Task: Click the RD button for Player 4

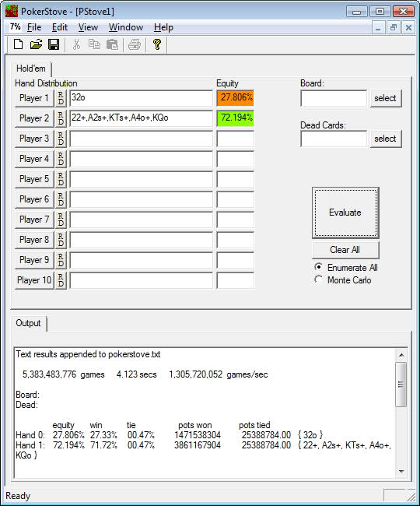Action: [61, 159]
